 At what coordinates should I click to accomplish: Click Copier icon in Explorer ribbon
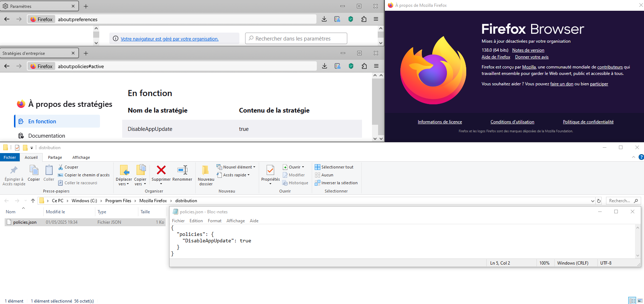(34, 170)
